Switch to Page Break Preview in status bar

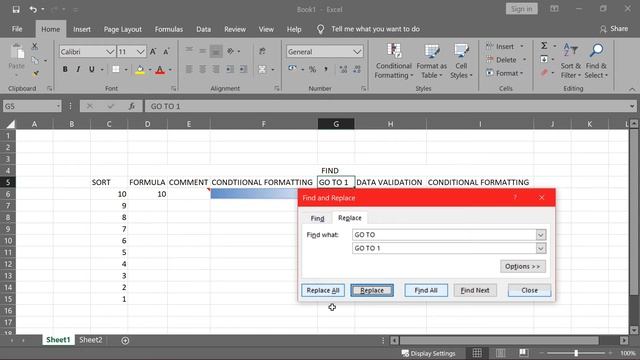[524, 353]
